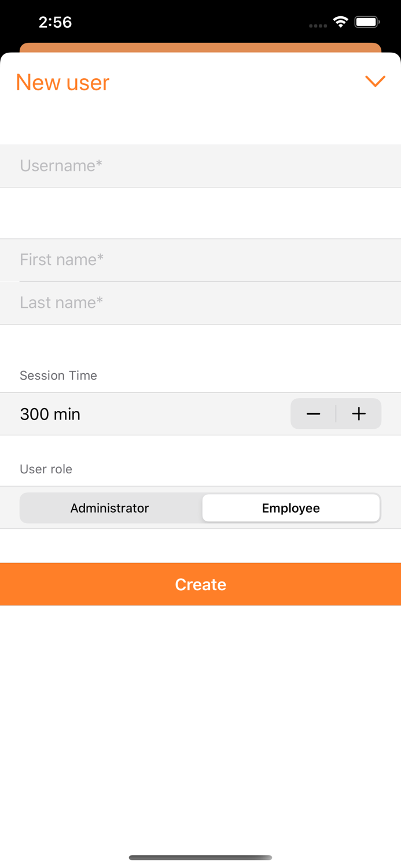Tap the User role label
Image resolution: width=401 pixels, height=868 pixels.
click(46, 469)
